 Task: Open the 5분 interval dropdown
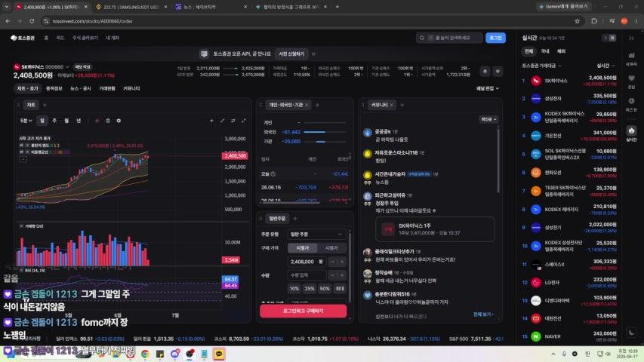(x=26, y=121)
